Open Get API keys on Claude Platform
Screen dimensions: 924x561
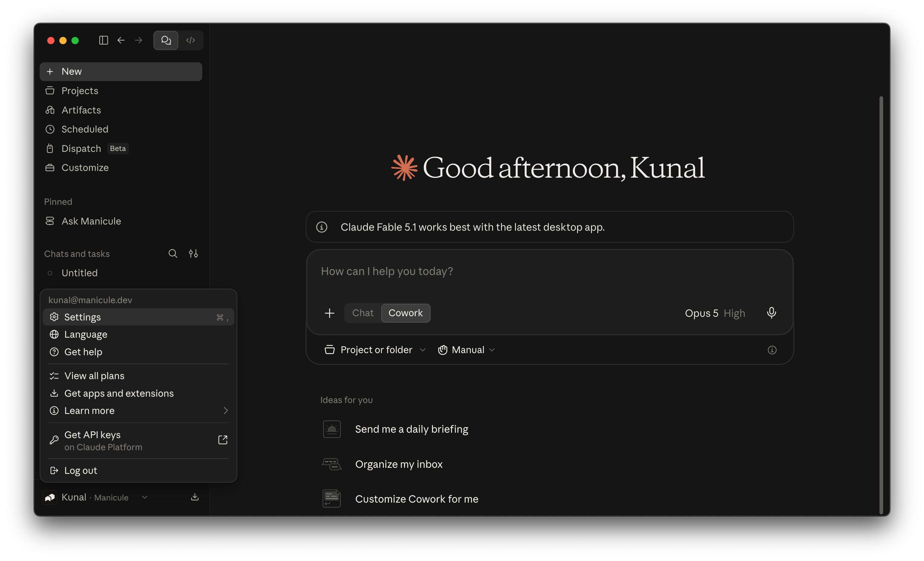(x=138, y=440)
